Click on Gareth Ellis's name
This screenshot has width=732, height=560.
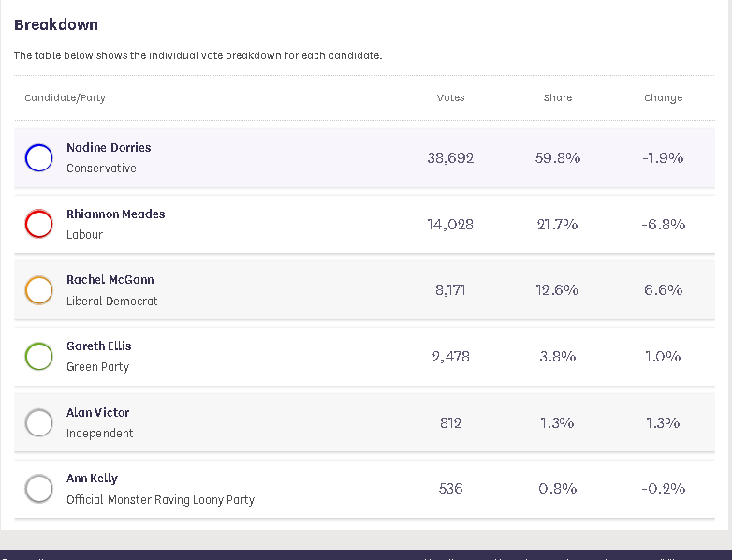pyautogui.click(x=98, y=346)
